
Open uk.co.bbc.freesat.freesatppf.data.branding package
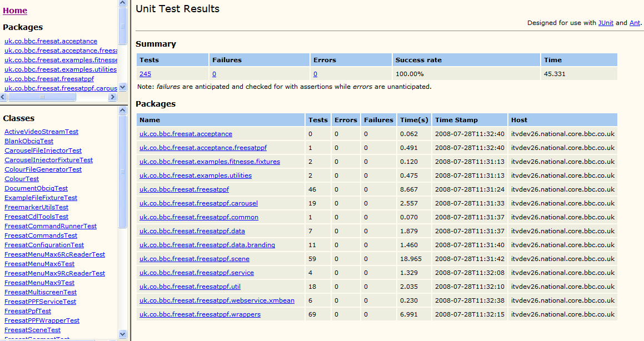point(207,245)
